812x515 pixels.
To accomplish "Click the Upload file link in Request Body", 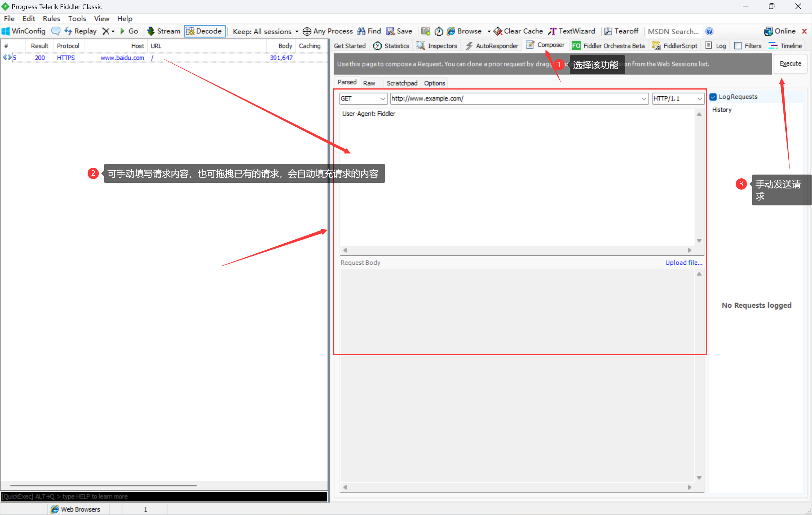I will 684,263.
